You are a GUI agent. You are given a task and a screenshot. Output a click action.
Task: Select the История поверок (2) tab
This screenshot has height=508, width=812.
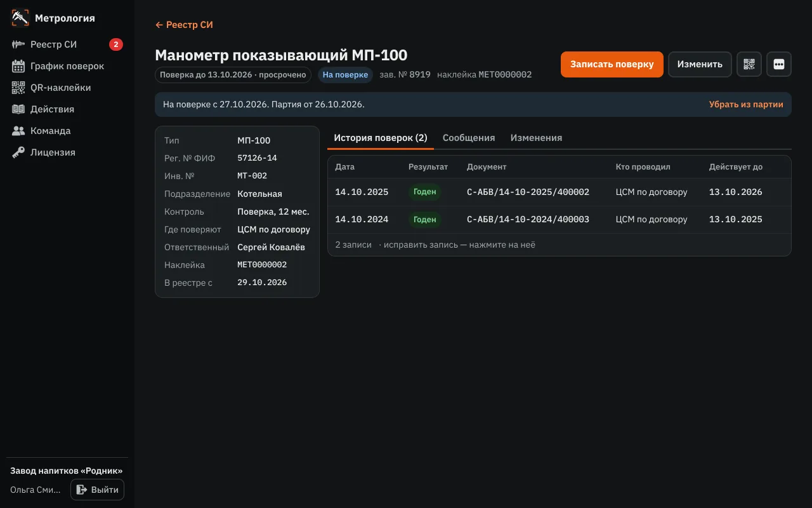[x=381, y=138]
